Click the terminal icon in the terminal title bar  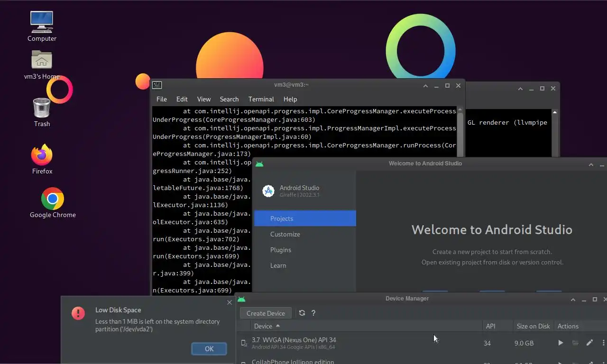157,85
